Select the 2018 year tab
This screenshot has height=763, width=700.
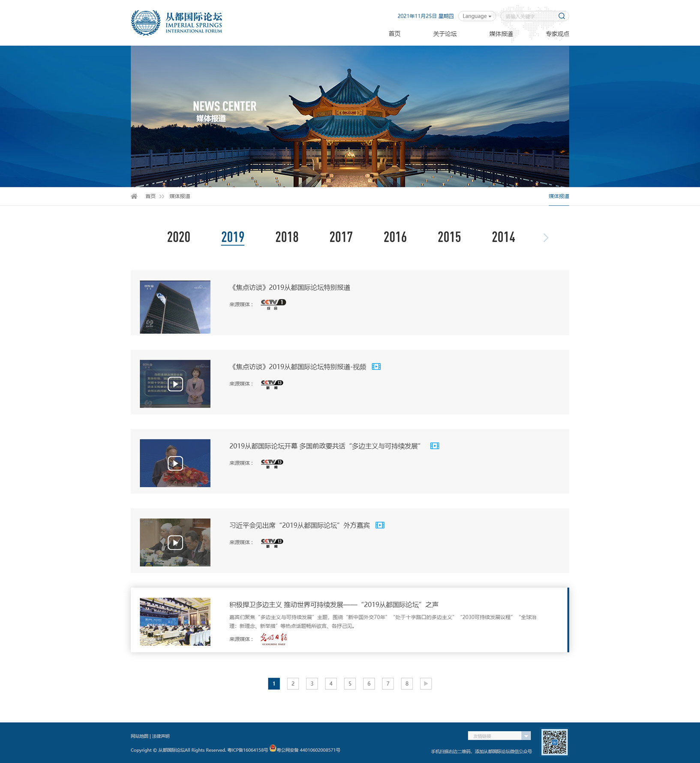287,237
